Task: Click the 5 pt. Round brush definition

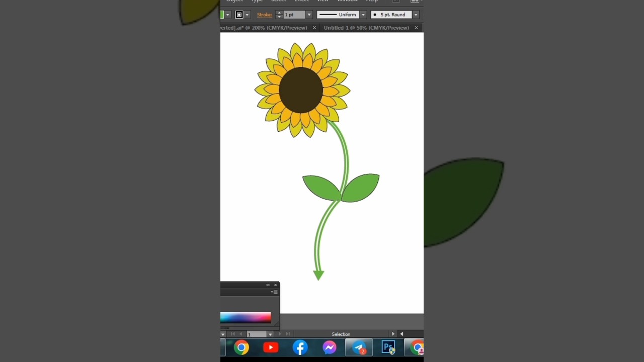Action: (391, 15)
